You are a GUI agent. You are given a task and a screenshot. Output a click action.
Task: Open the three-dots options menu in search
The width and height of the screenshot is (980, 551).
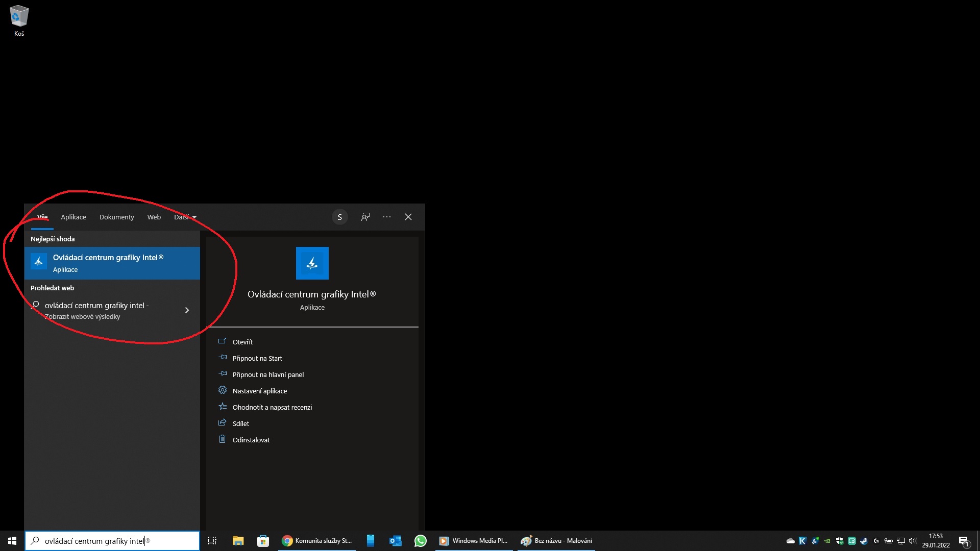(387, 217)
